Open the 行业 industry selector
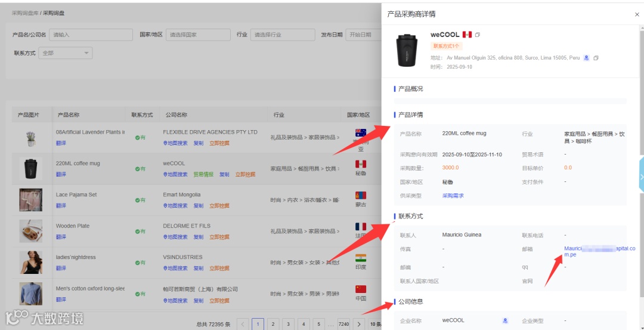Screen dimensions: 644x330 click(283, 35)
